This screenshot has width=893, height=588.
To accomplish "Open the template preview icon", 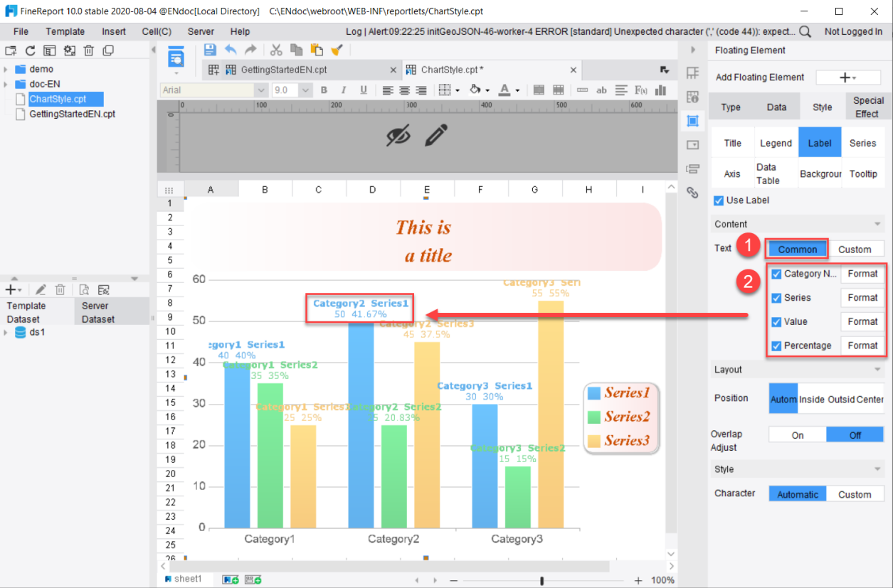I will [176, 58].
